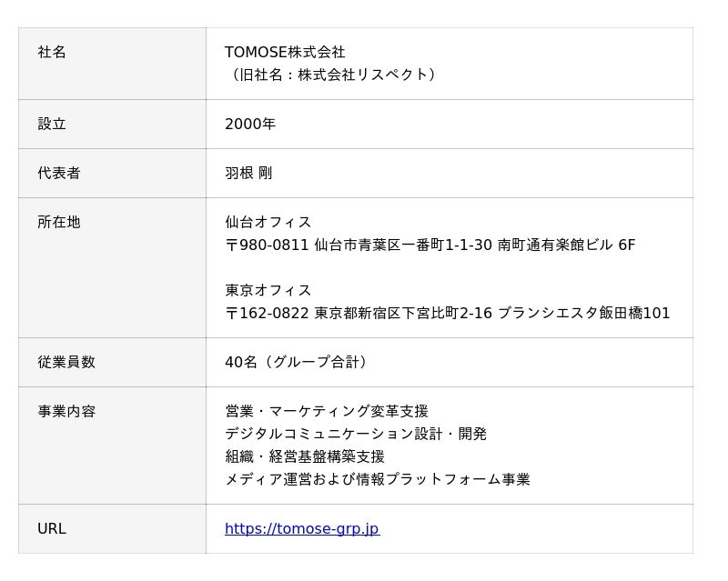Click the 設立 label cell

(112, 124)
